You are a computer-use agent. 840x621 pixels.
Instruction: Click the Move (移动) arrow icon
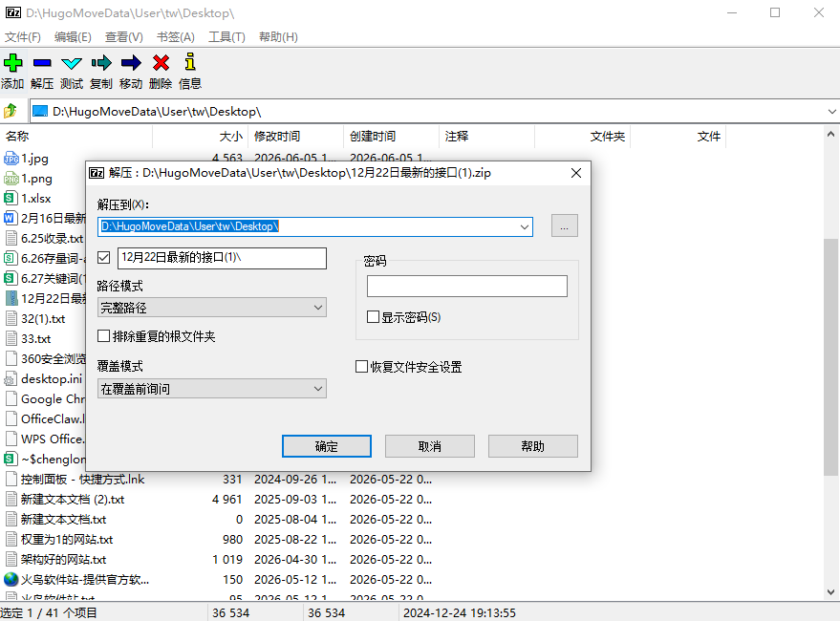coord(131,63)
